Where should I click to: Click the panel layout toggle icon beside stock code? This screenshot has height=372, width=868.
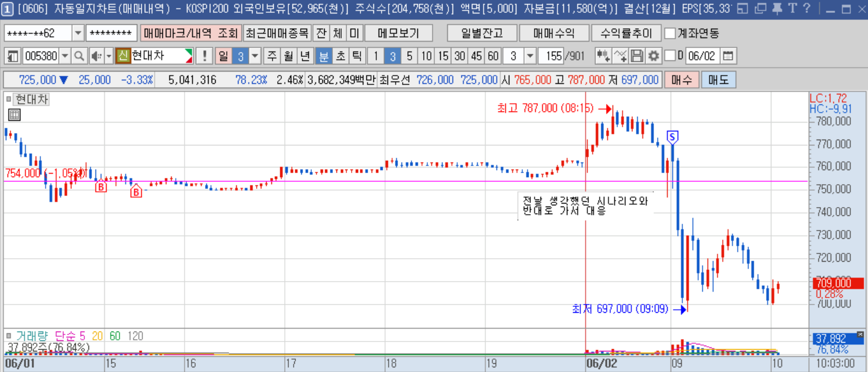tap(13, 56)
